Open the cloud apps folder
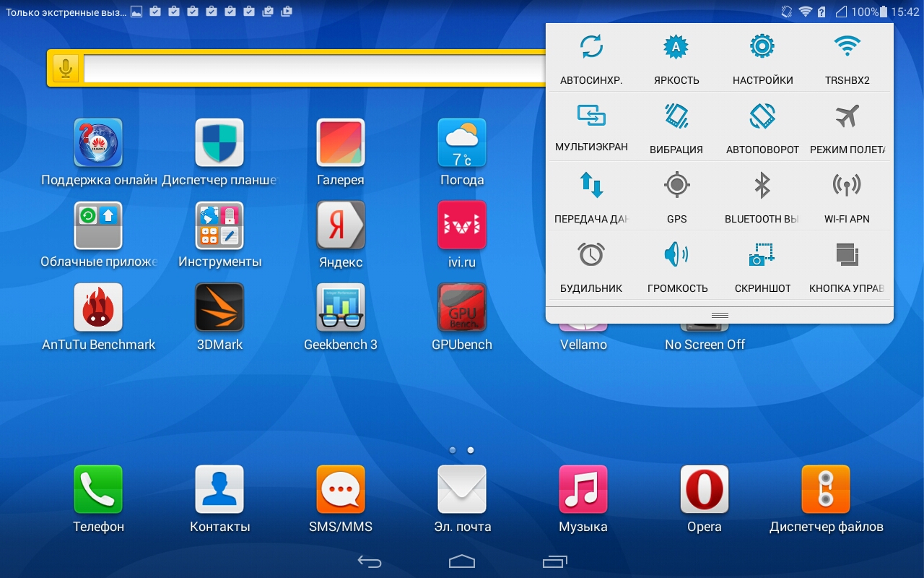The image size is (924, 578). coord(98,225)
